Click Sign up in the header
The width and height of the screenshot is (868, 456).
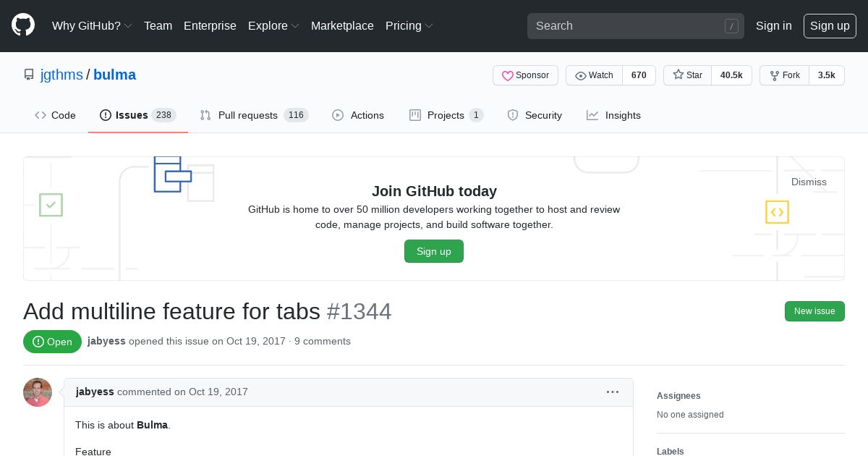(830, 26)
